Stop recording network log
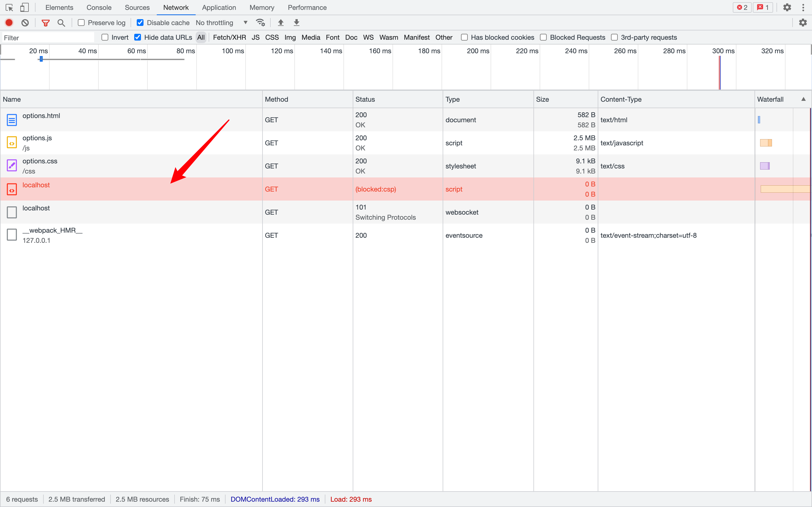The height and width of the screenshot is (507, 812). [x=9, y=23]
